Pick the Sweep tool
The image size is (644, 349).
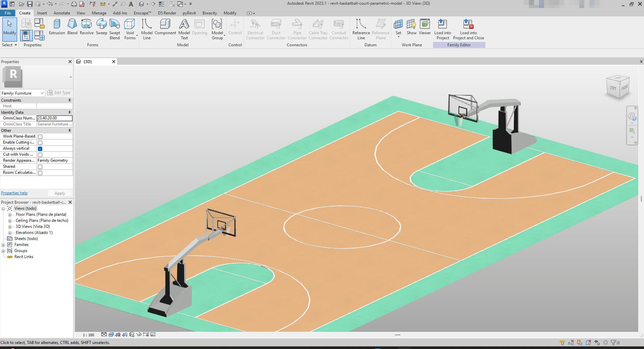tap(101, 27)
